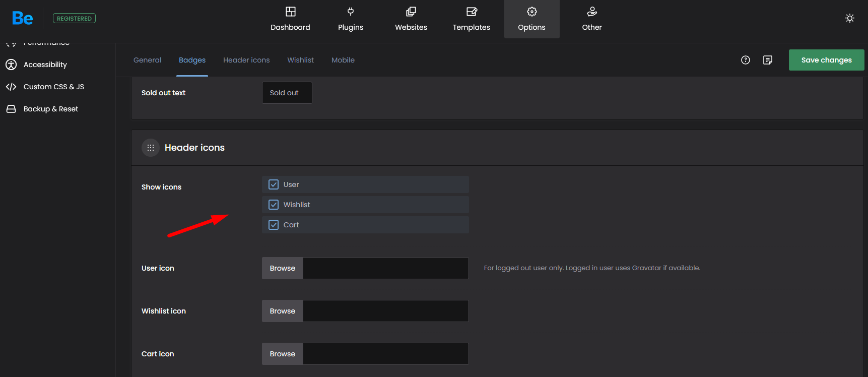Browse for a User icon image
This screenshot has height=377, width=868.
coord(283,268)
